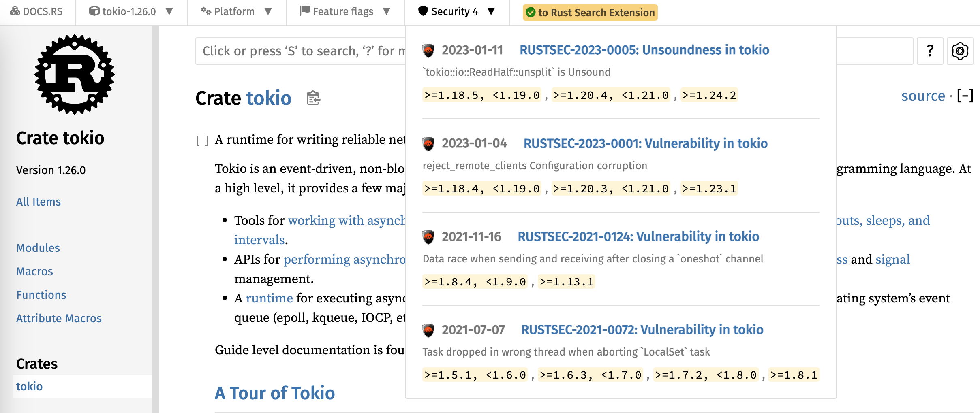Open the RUSTSEC-2023-0005 Unsoundness advisory link
This screenshot has width=980, height=413.
click(644, 50)
